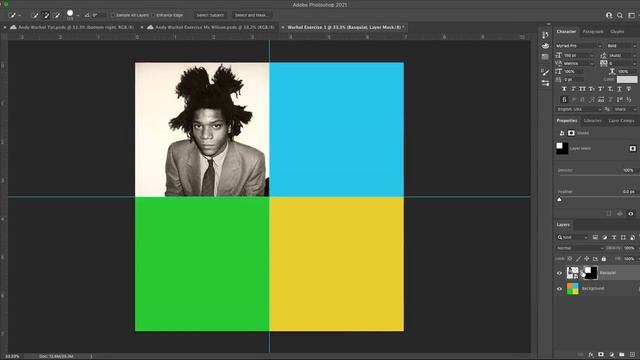The image size is (640, 360).
Task: Open Swatches panel icon in collapsed dock
Action: coord(545,57)
